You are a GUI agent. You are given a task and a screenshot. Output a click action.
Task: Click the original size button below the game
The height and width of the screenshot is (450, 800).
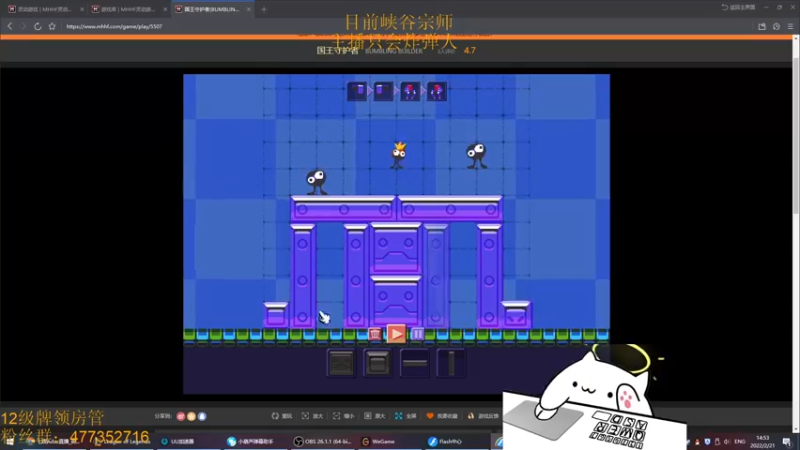pos(374,416)
